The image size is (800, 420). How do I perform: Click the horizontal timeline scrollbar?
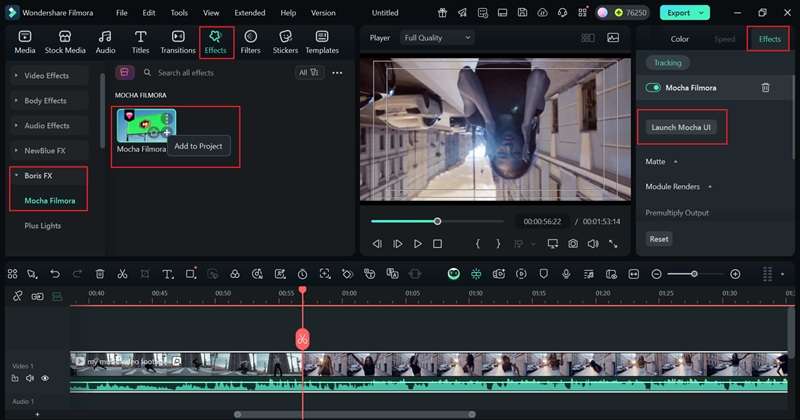355,414
